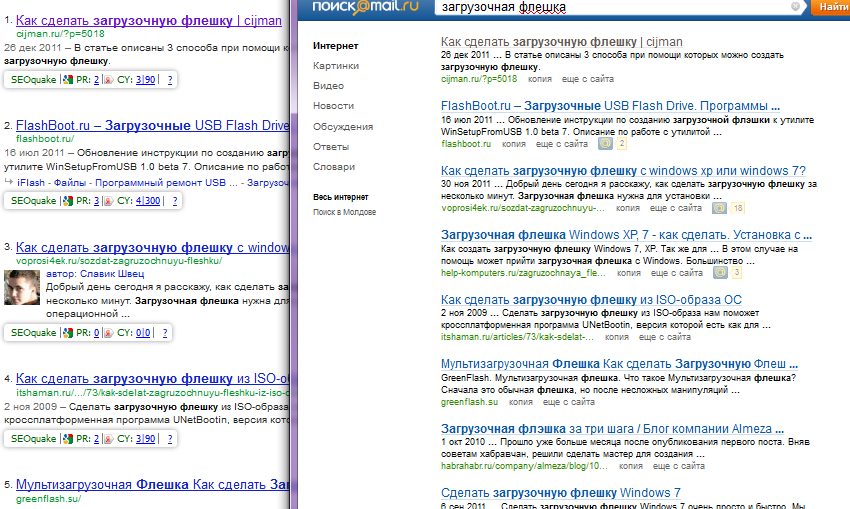Click the count badge 3 on help-komputers result
Viewport: 850px width, 509px height.
tap(736, 273)
